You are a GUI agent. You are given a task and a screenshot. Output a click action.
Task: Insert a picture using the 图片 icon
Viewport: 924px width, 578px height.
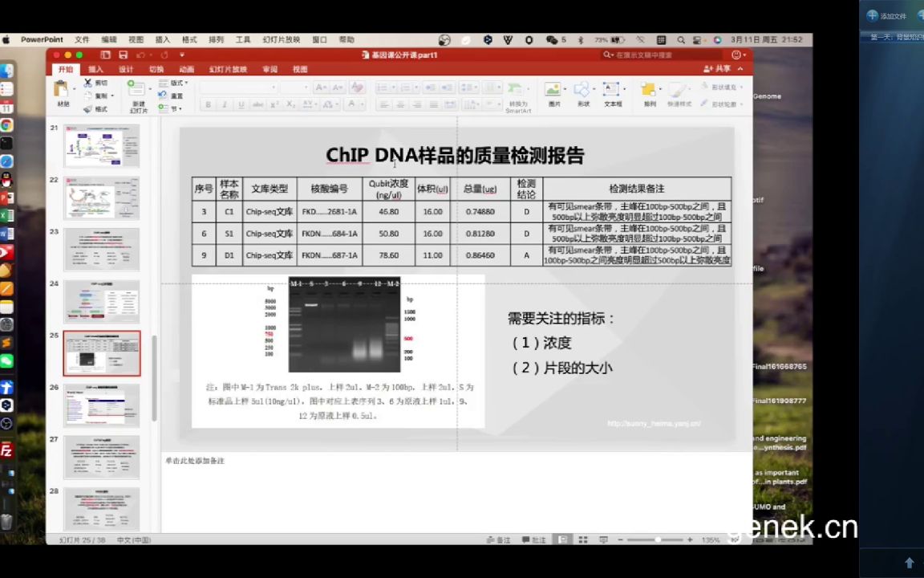point(552,91)
